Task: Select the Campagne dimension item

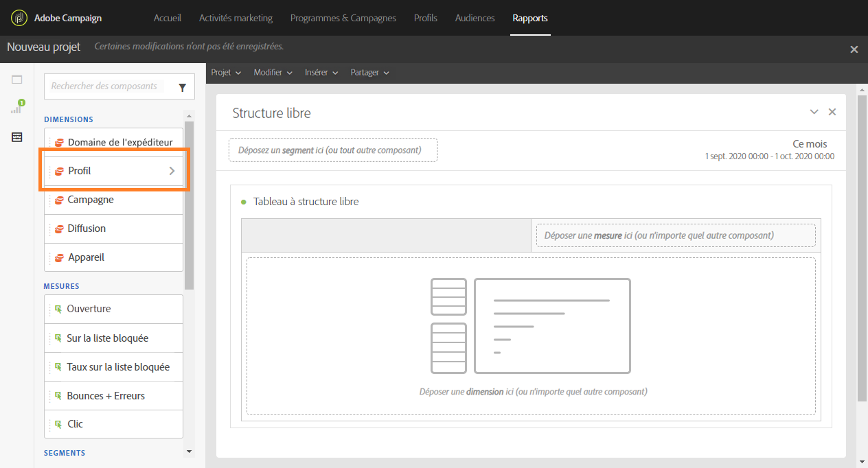Action: coord(114,200)
